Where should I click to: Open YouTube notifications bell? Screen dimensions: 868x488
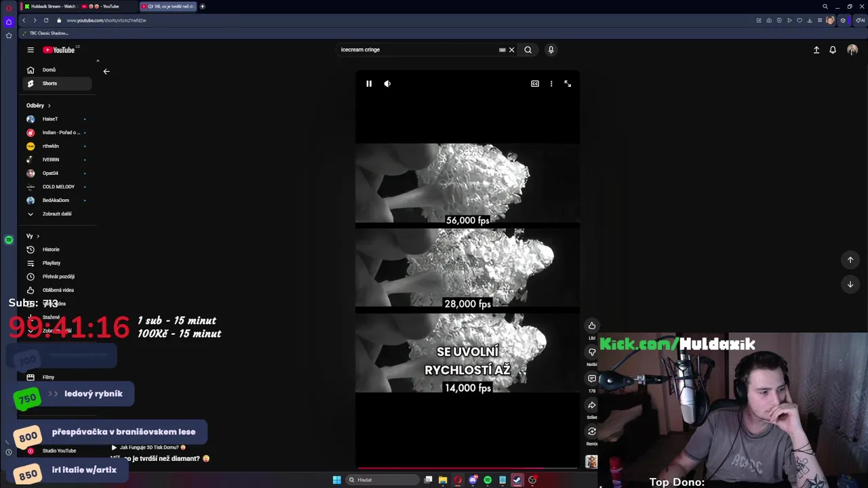(833, 49)
